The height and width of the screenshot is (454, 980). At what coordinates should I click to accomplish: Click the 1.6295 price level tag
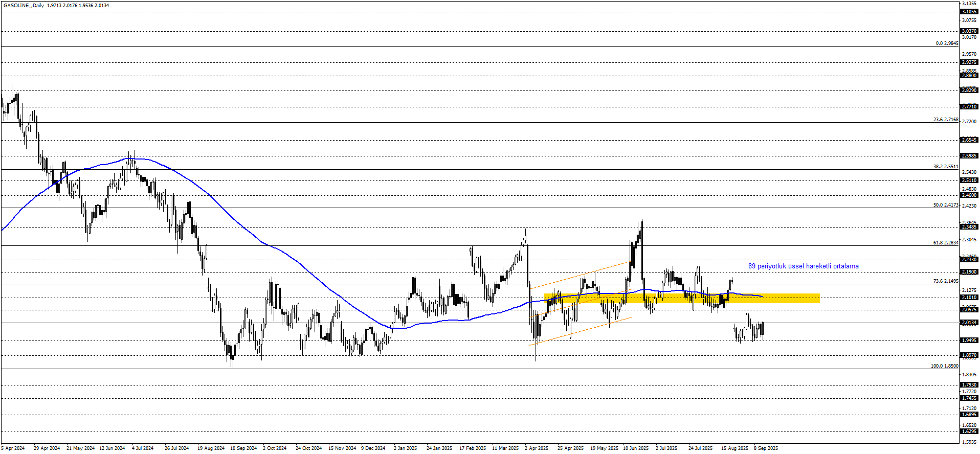969,432
